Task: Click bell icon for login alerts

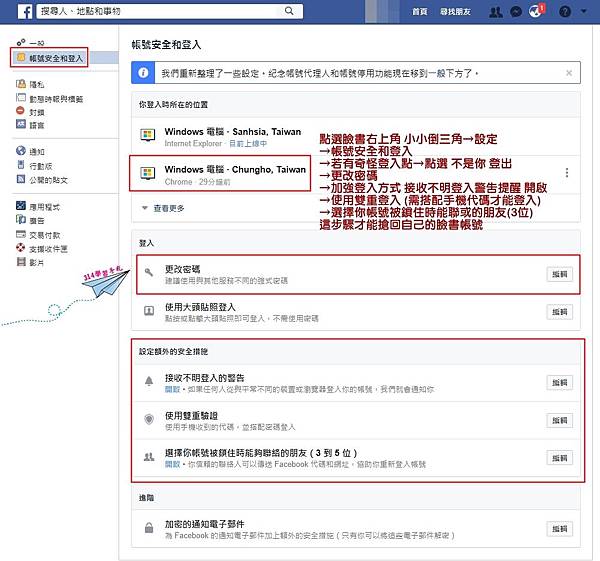Action: [x=149, y=381]
